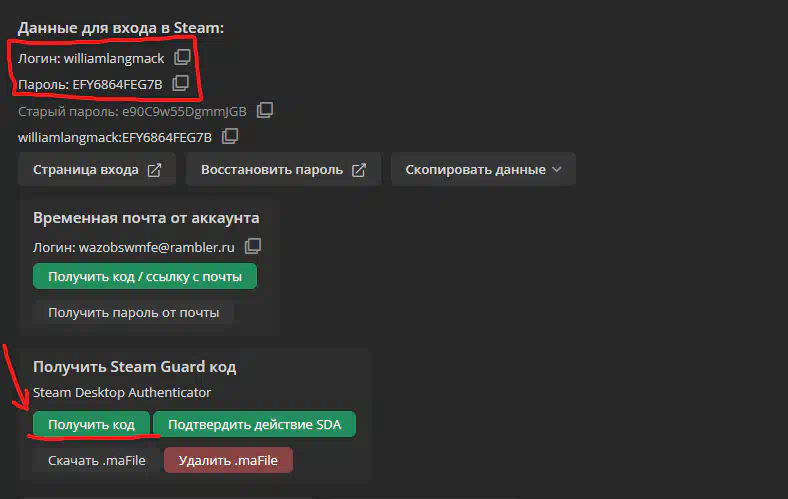Click Получить пароль от почты
This screenshot has height=499, width=788.
tap(134, 313)
